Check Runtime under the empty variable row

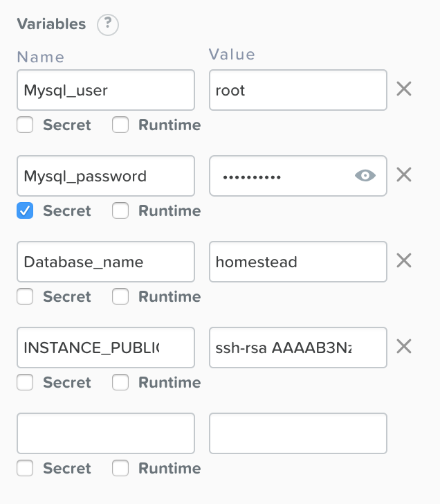(x=120, y=468)
